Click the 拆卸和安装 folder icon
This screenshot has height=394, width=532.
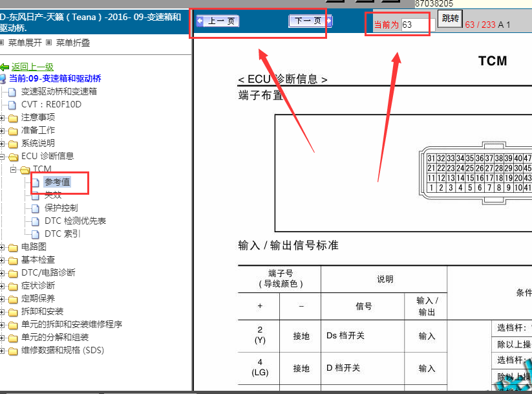pos(13,312)
